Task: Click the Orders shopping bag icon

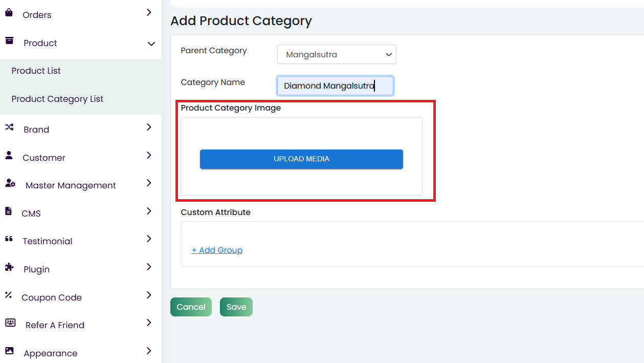Action: pyautogui.click(x=9, y=13)
